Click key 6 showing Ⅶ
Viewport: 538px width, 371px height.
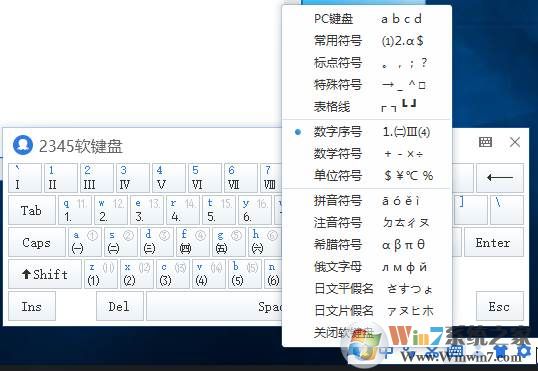[x=241, y=178]
